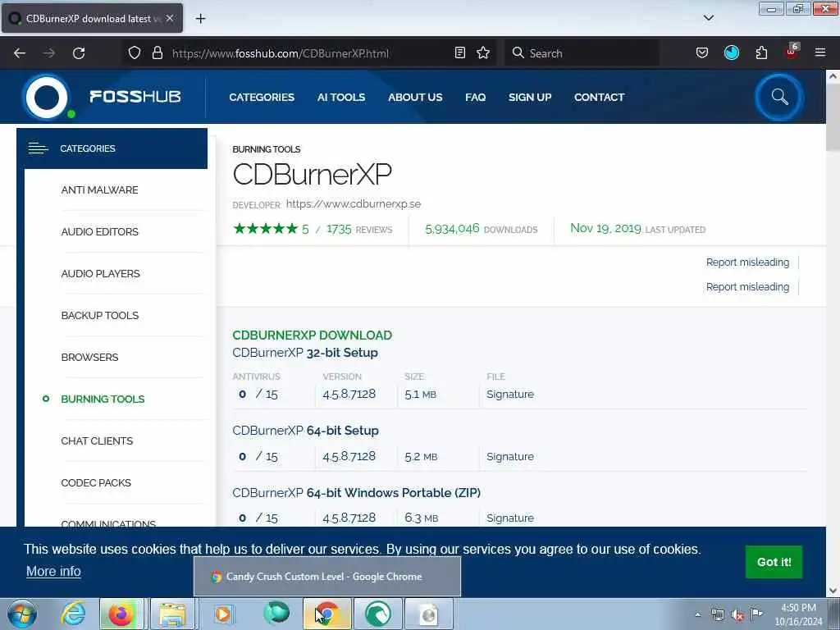Open the tracking protection shield icon

[x=135, y=52]
